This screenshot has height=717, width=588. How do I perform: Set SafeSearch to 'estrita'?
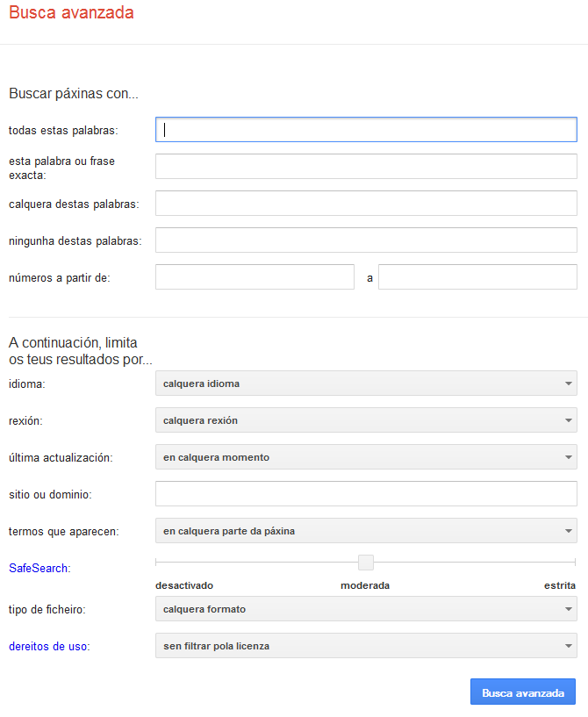tap(559, 585)
